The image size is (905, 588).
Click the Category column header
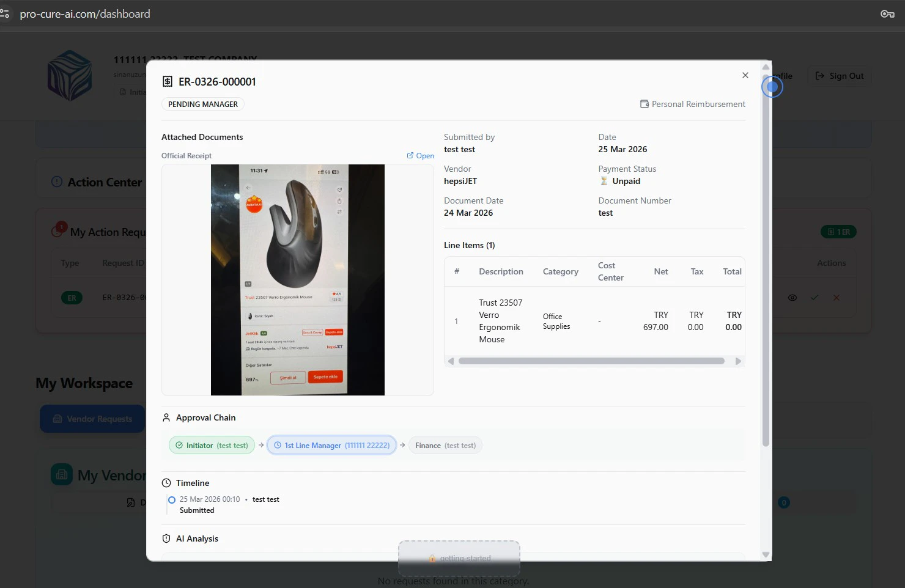[x=560, y=271]
